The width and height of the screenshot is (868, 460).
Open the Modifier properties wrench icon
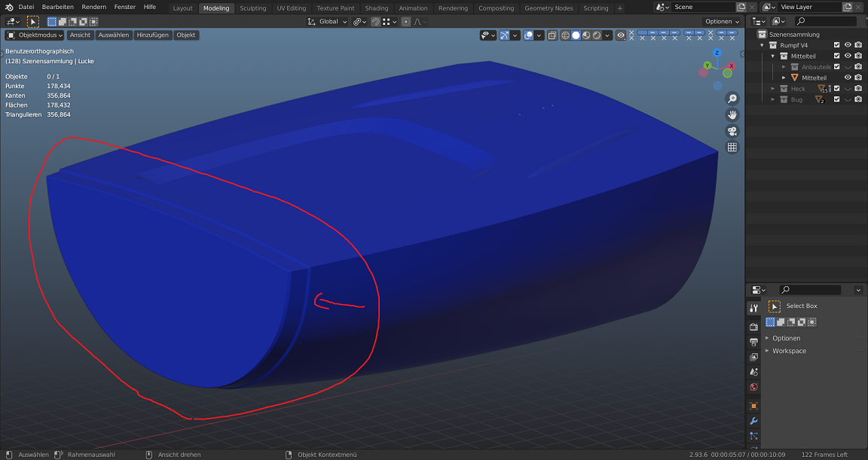(753, 421)
